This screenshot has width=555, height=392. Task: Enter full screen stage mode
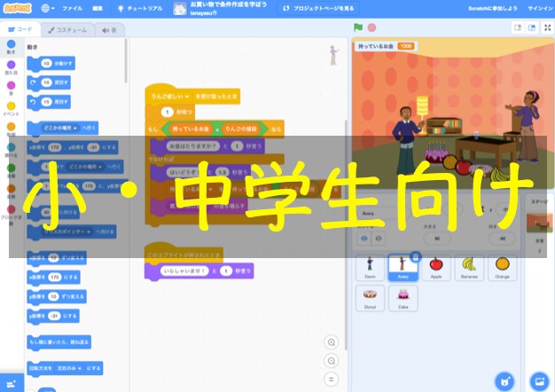(x=548, y=27)
